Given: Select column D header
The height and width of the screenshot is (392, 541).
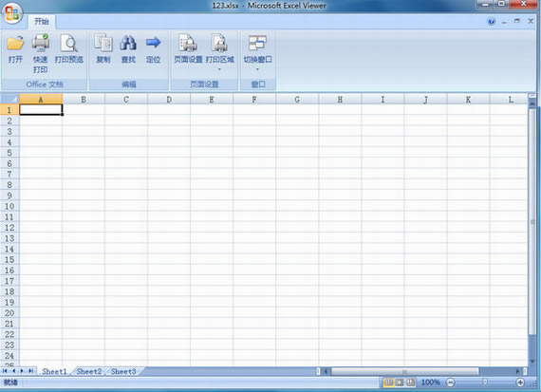Looking at the screenshot, I should (x=169, y=100).
